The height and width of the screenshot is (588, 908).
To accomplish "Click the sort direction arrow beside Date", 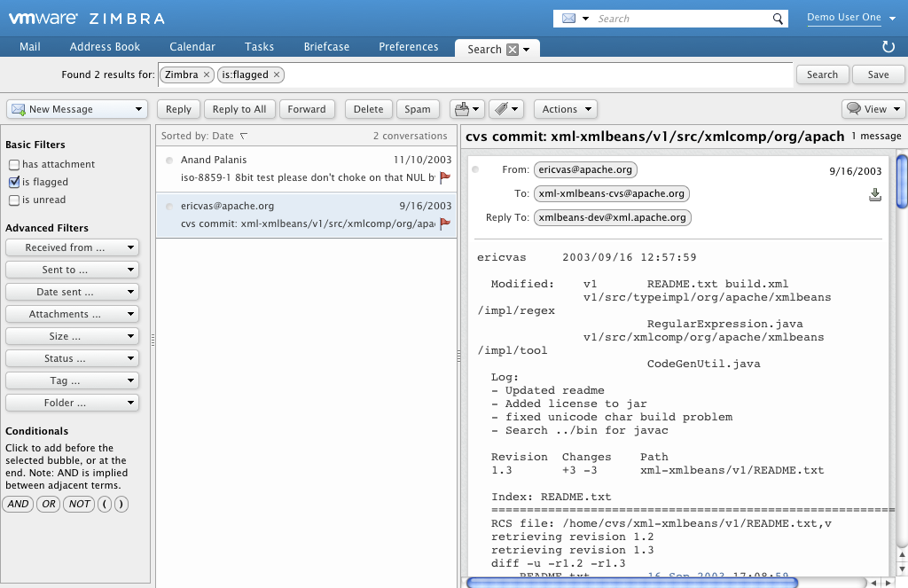I will point(244,137).
